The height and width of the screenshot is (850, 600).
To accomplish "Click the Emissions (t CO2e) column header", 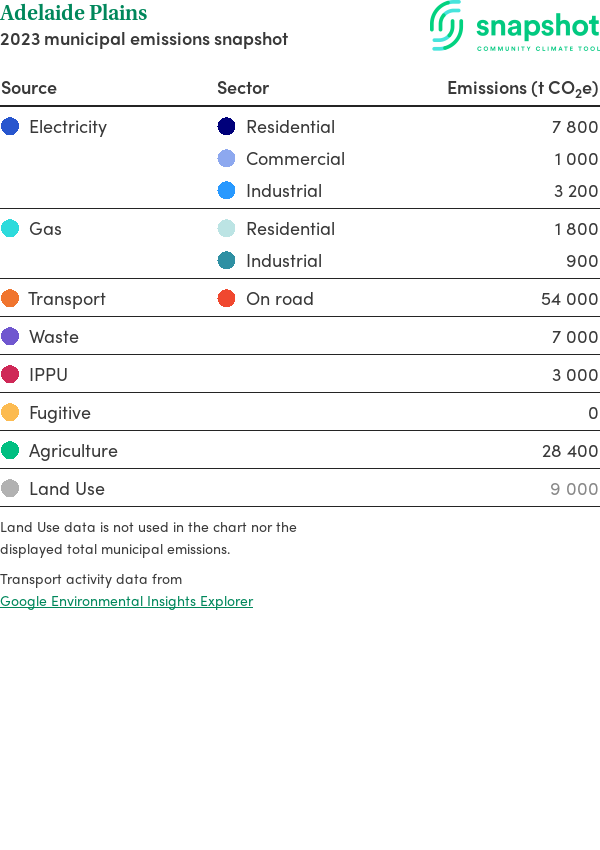I will point(522,88).
